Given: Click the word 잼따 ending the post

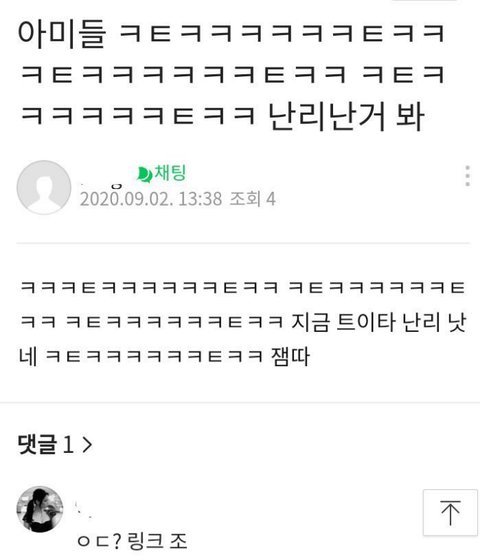Looking at the screenshot, I should tap(290, 356).
